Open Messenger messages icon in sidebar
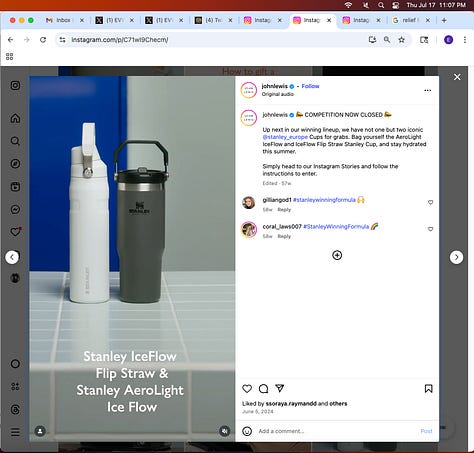474x453 pixels. click(15, 209)
